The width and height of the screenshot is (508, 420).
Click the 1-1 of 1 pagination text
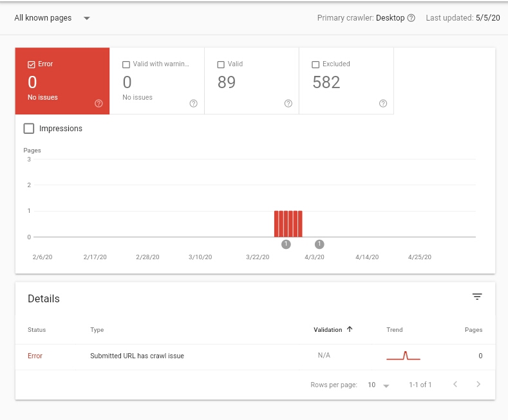(420, 385)
